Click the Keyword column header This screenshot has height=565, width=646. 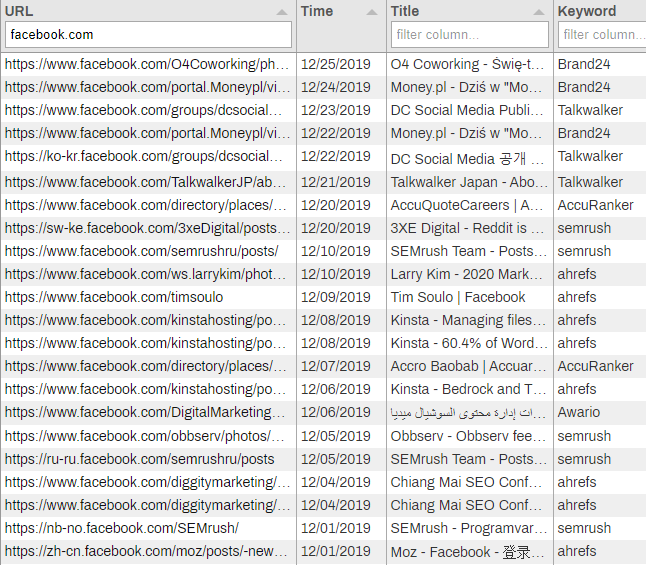(x=587, y=11)
